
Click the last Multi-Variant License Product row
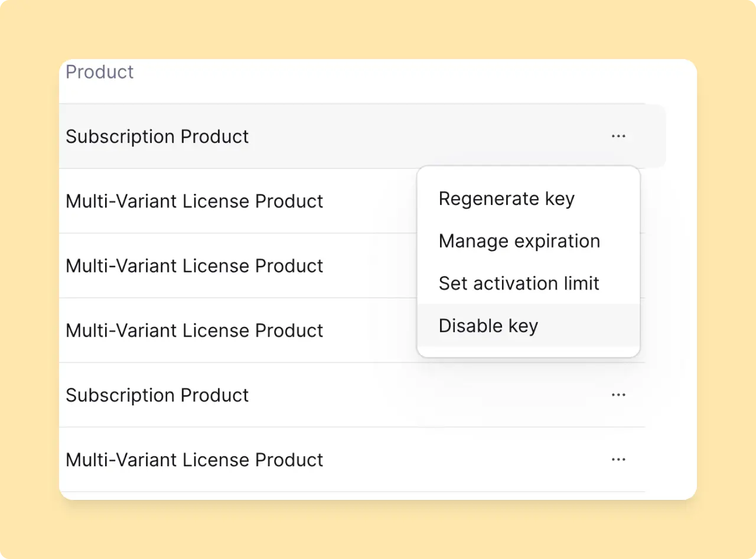point(194,460)
